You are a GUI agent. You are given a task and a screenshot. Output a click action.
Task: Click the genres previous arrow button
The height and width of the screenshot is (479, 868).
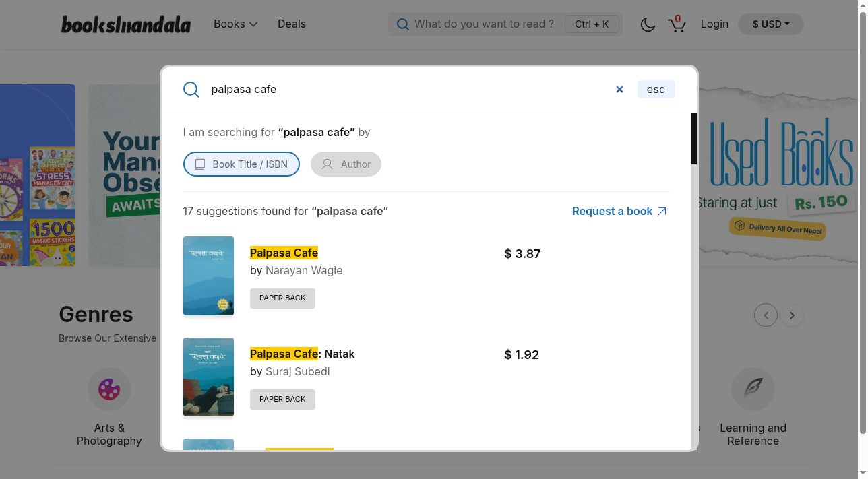766,315
